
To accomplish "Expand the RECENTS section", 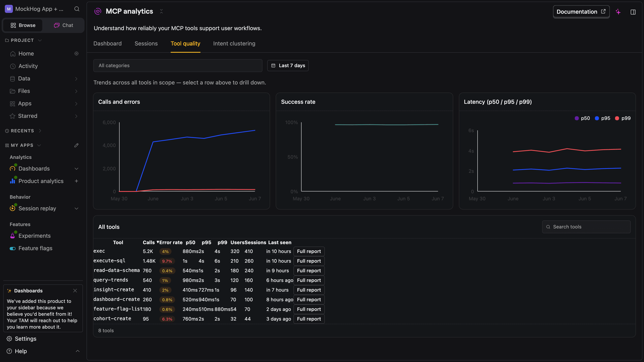I will 40,131.
